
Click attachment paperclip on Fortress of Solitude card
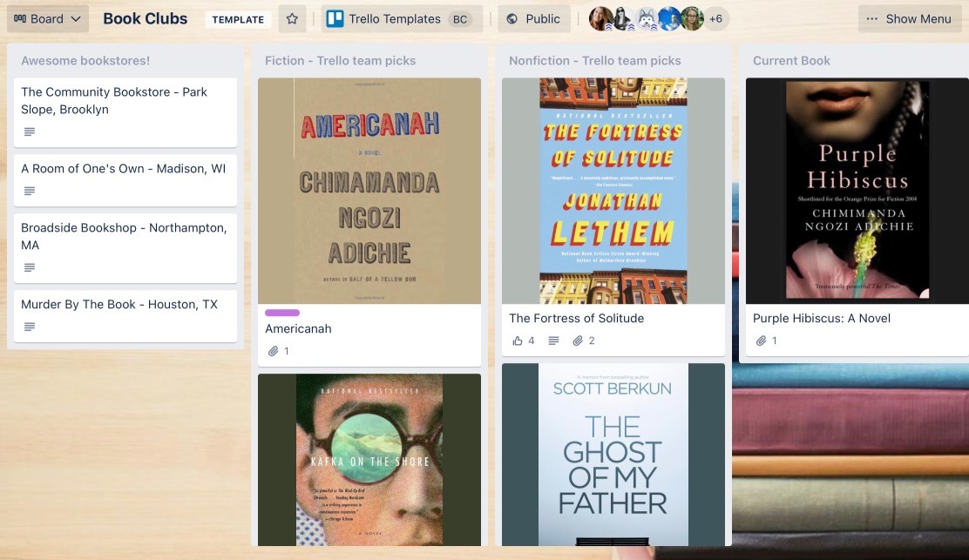[578, 341]
